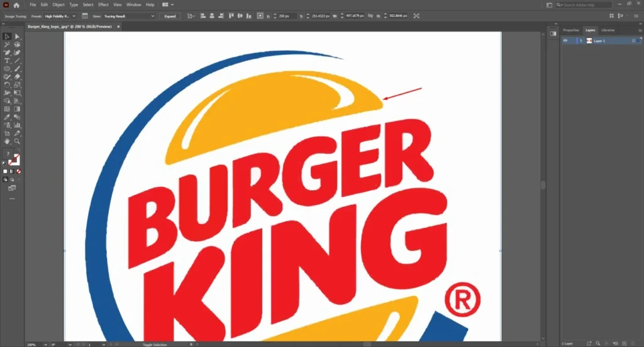
Task: Select the Hand tool
Action: pyautogui.click(x=7, y=141)
